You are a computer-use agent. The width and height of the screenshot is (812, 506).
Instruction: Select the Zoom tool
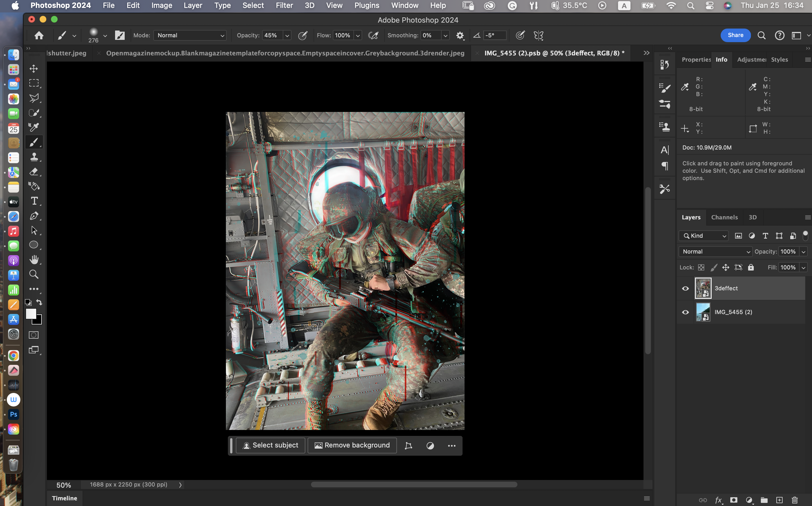(34, 274)
